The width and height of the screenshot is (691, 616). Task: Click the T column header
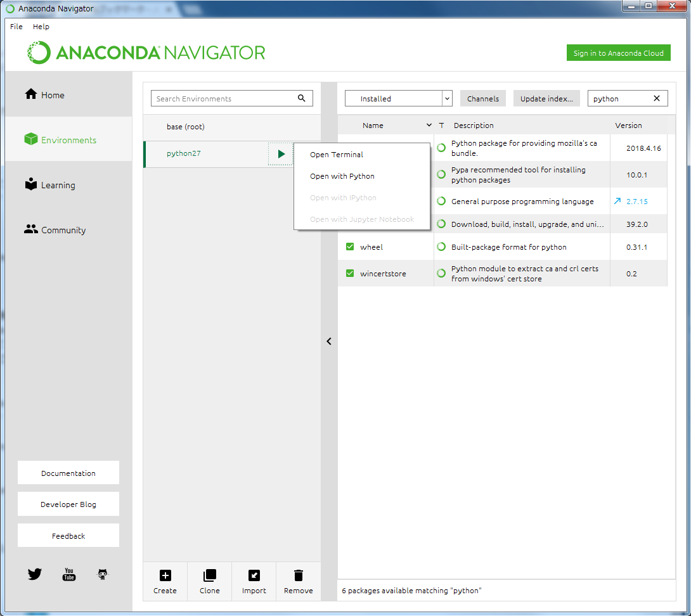click(441, 125)
